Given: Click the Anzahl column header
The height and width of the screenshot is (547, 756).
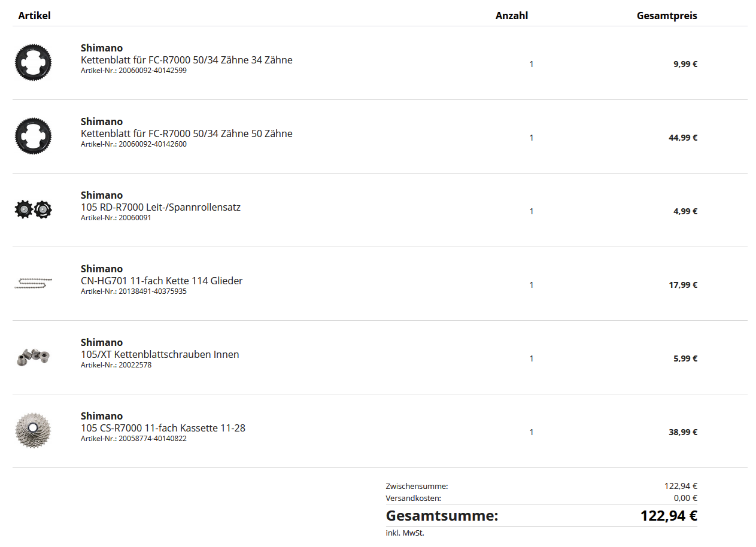Looking at the screenshot, I should click(511, 16).
